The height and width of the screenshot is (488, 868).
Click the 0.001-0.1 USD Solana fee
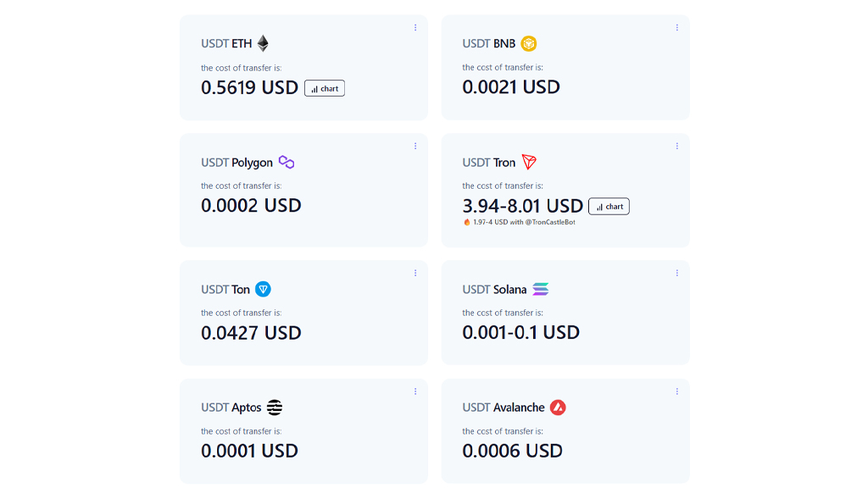pos(521,332)
